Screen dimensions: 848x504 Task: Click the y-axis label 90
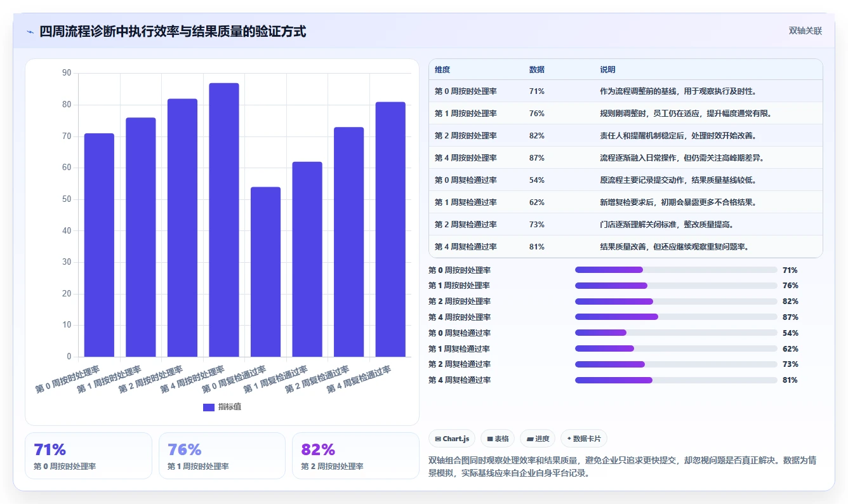pos(67,73)
